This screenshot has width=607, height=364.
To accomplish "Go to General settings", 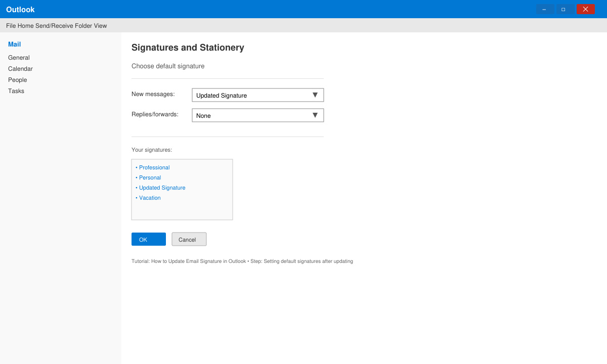I will pyautogui.click(x=19, y=58).
